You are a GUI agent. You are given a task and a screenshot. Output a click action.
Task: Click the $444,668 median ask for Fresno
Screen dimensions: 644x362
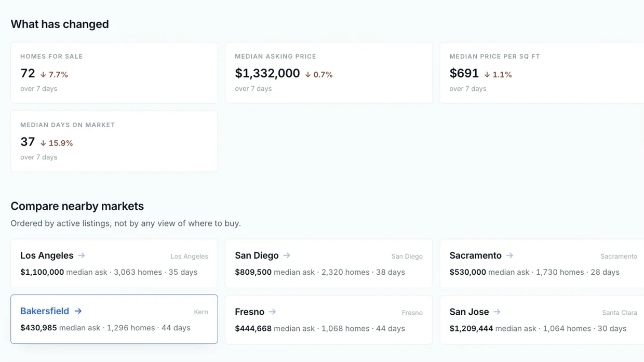pos(253,328)
